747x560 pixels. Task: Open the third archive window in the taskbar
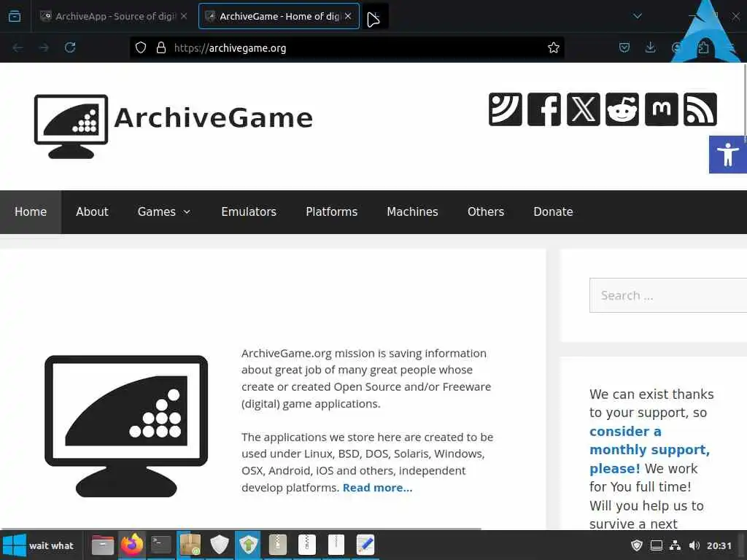[x=336, y=545]
